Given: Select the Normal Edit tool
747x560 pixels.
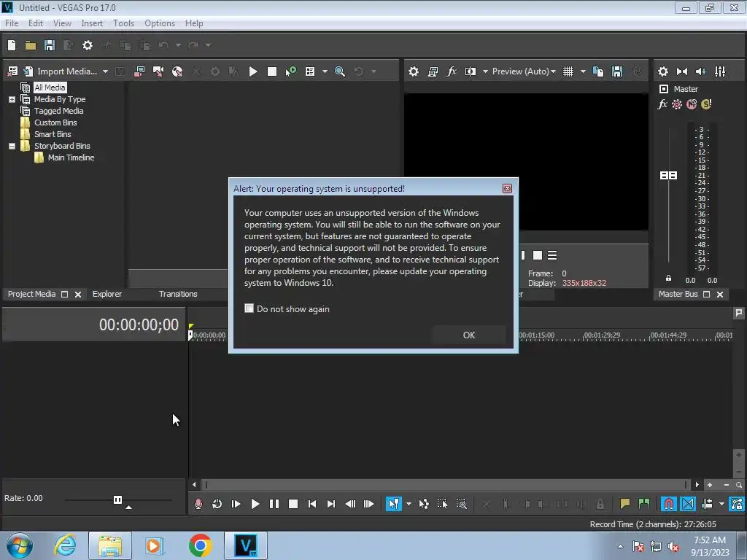Looking at the screenshot, I should point(394,504).
